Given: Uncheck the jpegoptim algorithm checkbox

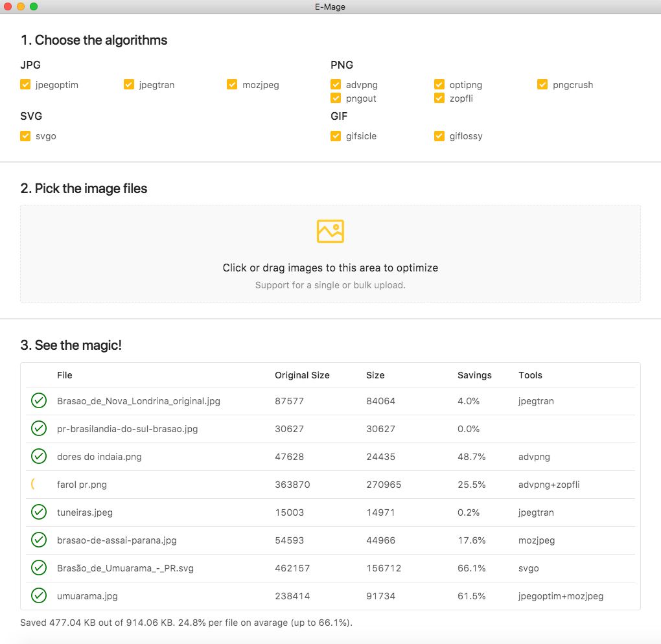Looking at the screenshot, I should pyautogui.click(x=26, y=84).
